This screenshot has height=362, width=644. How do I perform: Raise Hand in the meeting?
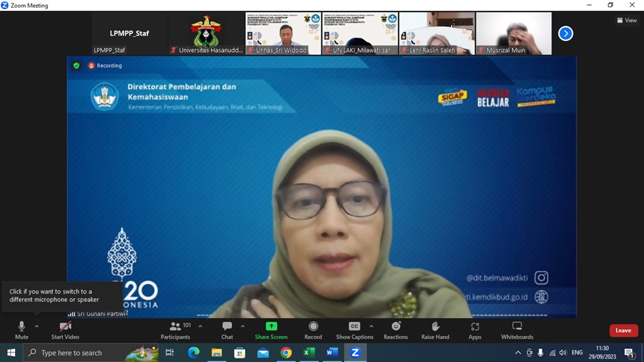[x=435, y=329]
